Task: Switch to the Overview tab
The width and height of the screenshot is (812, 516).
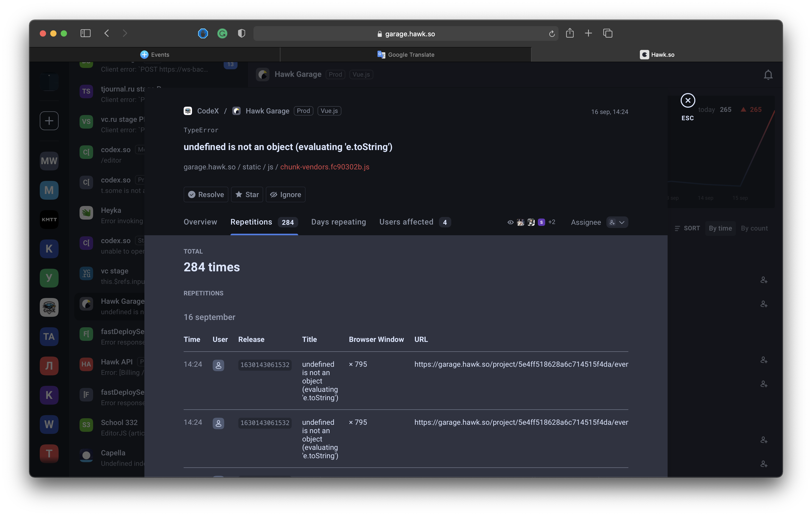Action: [200, 222]
